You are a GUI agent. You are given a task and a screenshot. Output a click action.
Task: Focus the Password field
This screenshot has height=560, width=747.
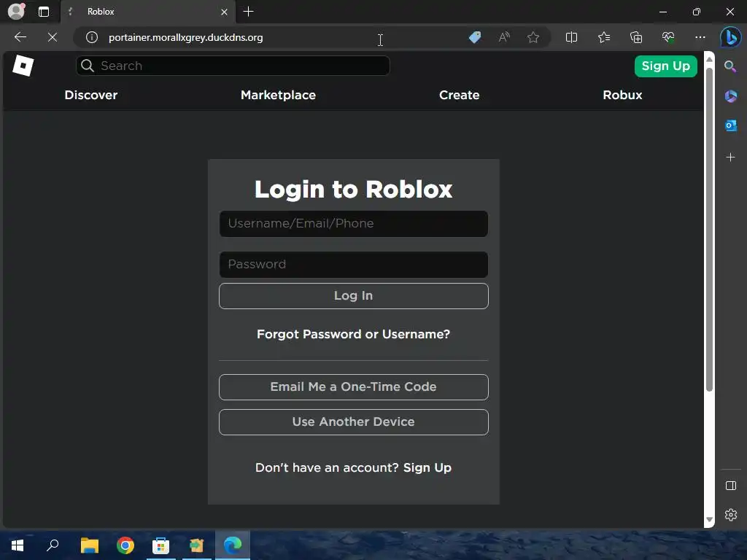click(354, 265)
